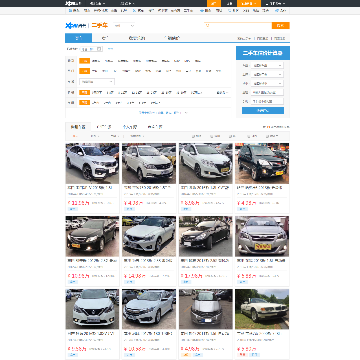
Task: Select the highlighted blue main navigation tab
Action: [x=78, y=38]
